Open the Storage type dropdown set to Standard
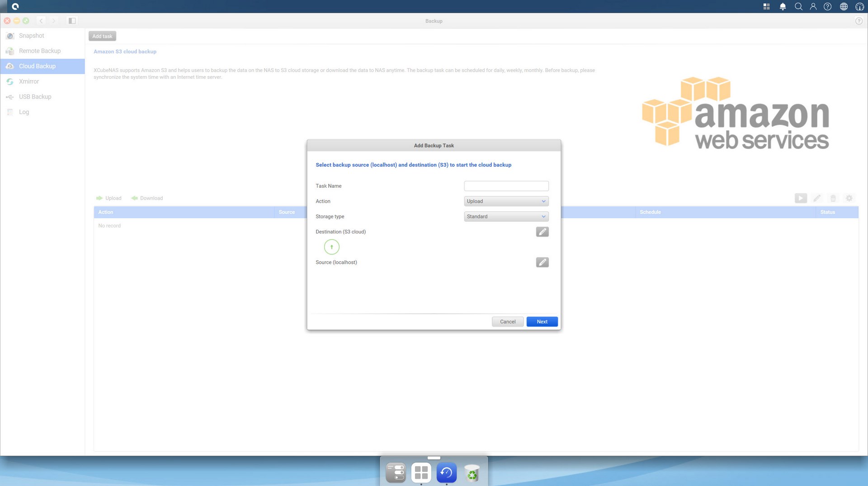The height and width of the screenshot is (486, 868). point(506,217)
